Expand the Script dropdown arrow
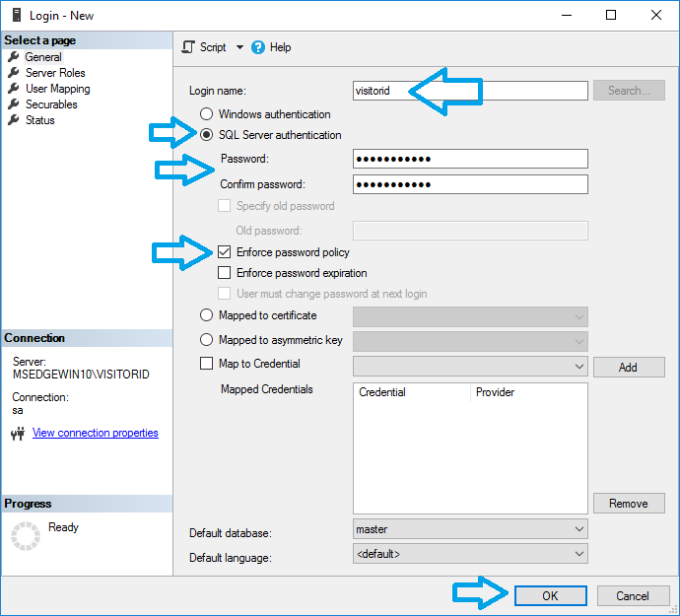Image resolution: width=680 pixels, height=616 pixels. 239,47
